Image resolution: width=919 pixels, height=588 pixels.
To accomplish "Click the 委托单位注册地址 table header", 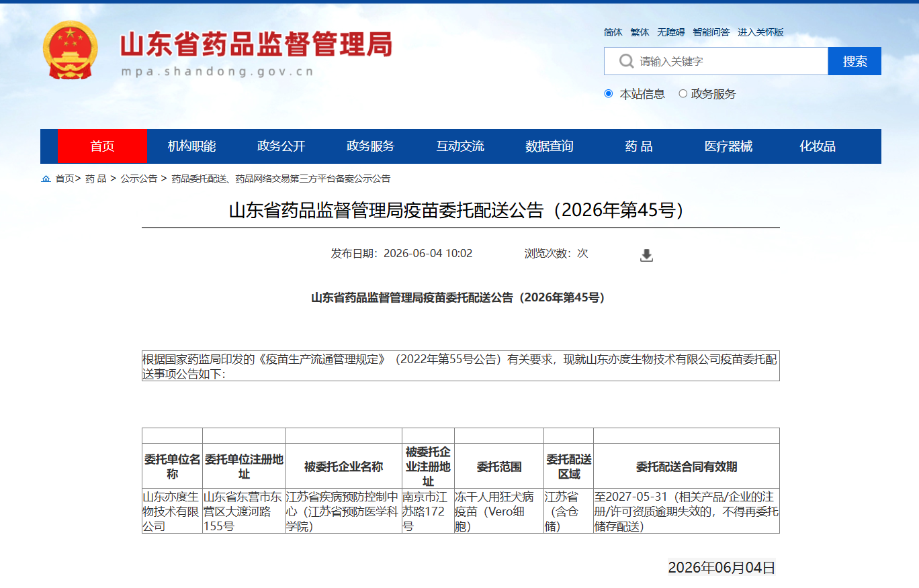I will pyautogui.click(x=244, y=467).
